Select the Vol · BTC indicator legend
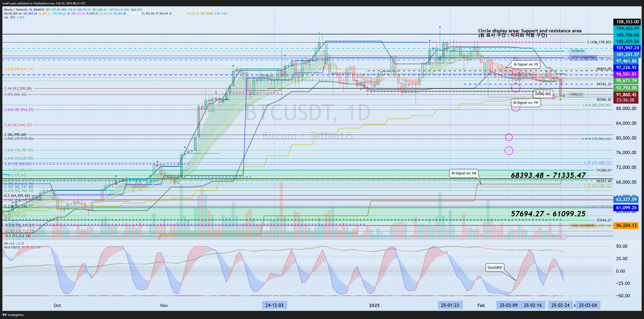Screen dimensions: 644x319 click(x=10, y=18)
